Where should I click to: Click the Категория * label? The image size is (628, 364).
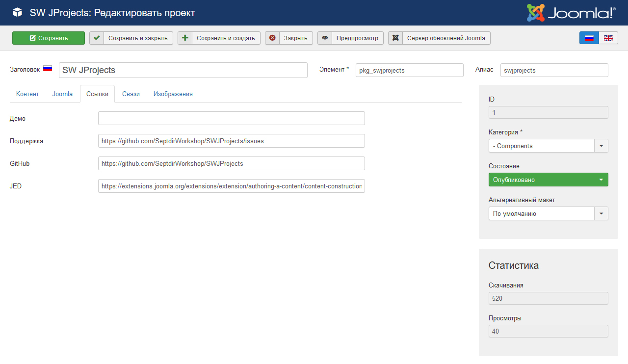(x=506, y=132)
